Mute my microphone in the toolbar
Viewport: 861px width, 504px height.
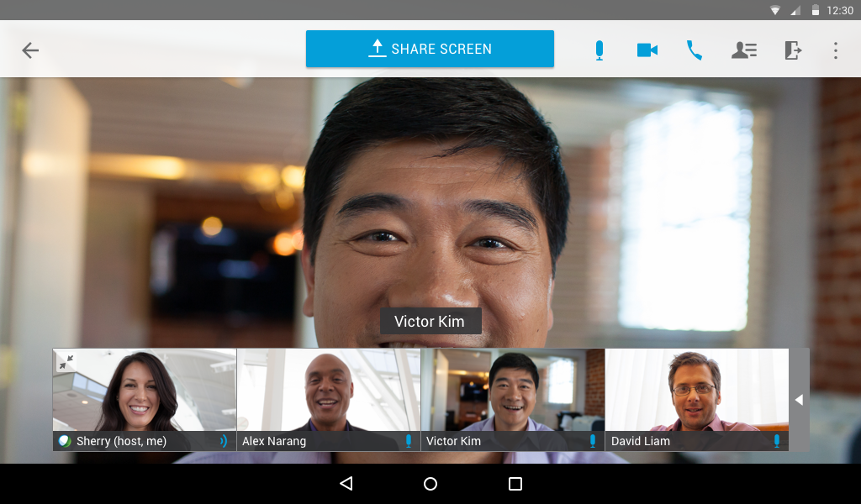(x=599, y=50)
